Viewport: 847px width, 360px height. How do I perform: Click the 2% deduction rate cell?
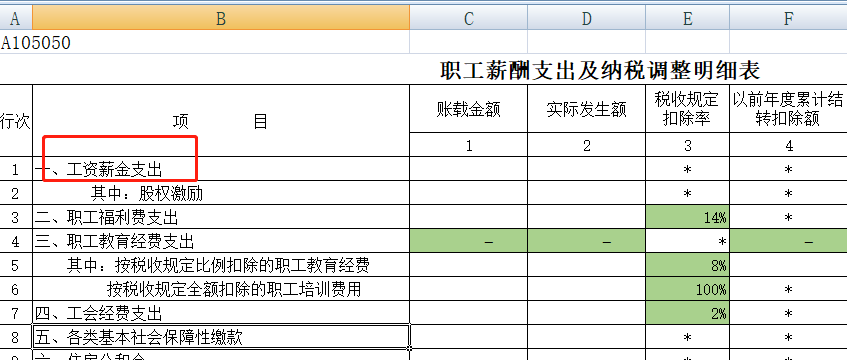687,312
